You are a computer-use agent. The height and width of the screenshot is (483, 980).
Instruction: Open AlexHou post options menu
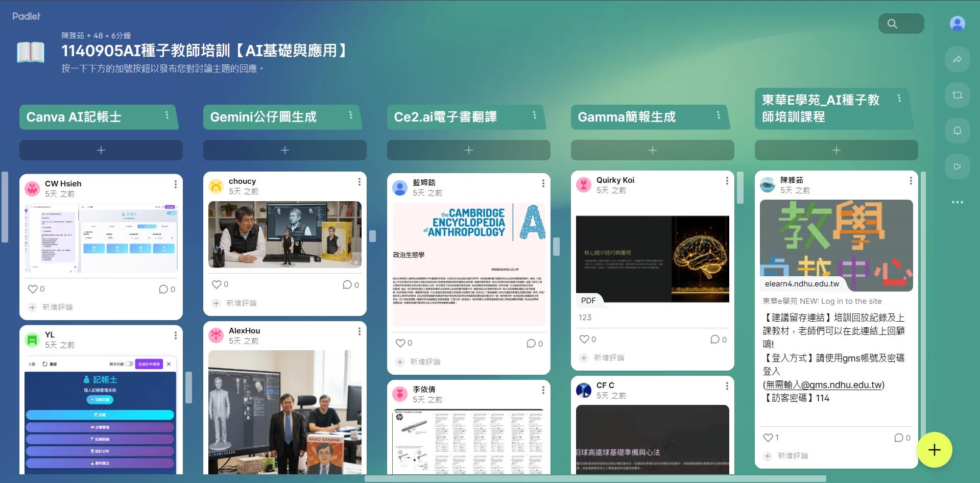[360, 331]
